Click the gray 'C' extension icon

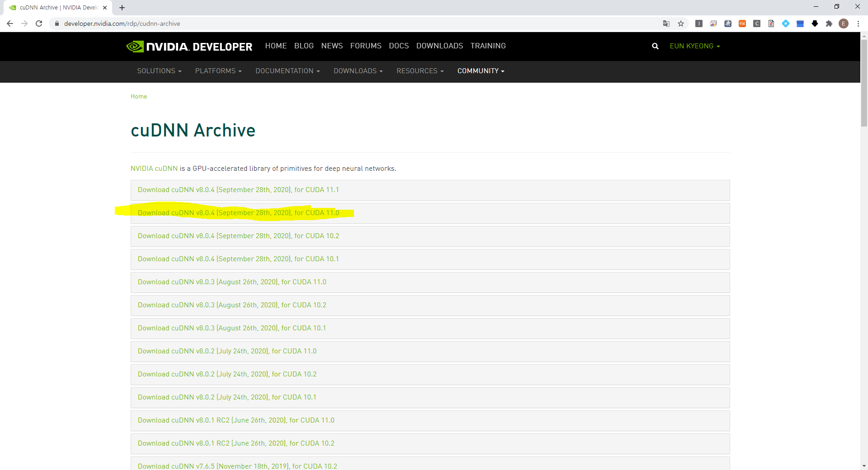coord(757,23)
